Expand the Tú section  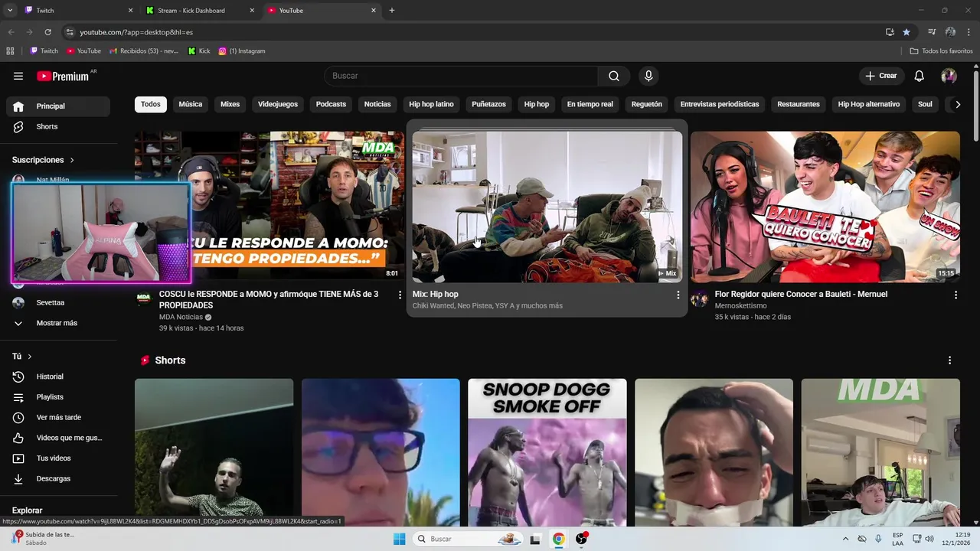click(x=22, y=357)
